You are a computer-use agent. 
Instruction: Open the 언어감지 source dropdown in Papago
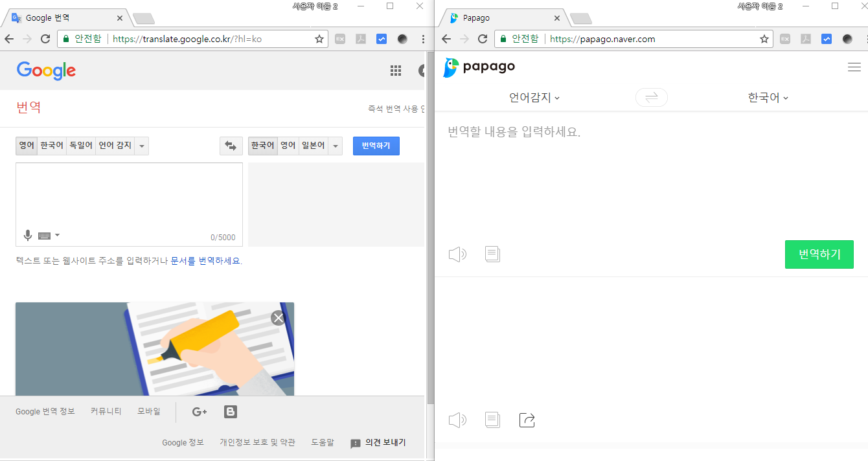coord(534,98)
